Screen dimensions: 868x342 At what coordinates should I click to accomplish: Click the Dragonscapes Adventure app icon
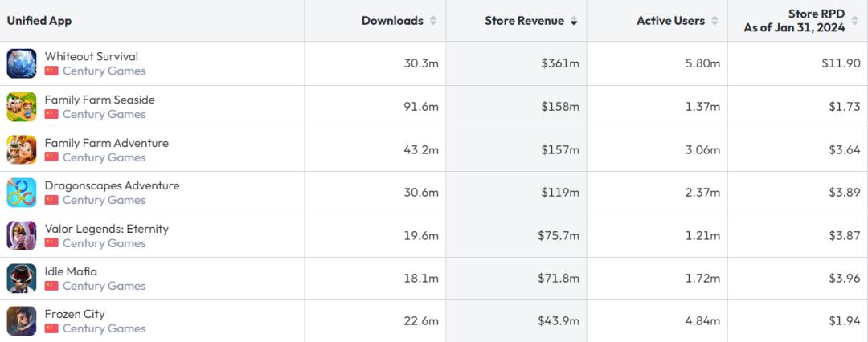pyautogui.click(x=22, y=193)
